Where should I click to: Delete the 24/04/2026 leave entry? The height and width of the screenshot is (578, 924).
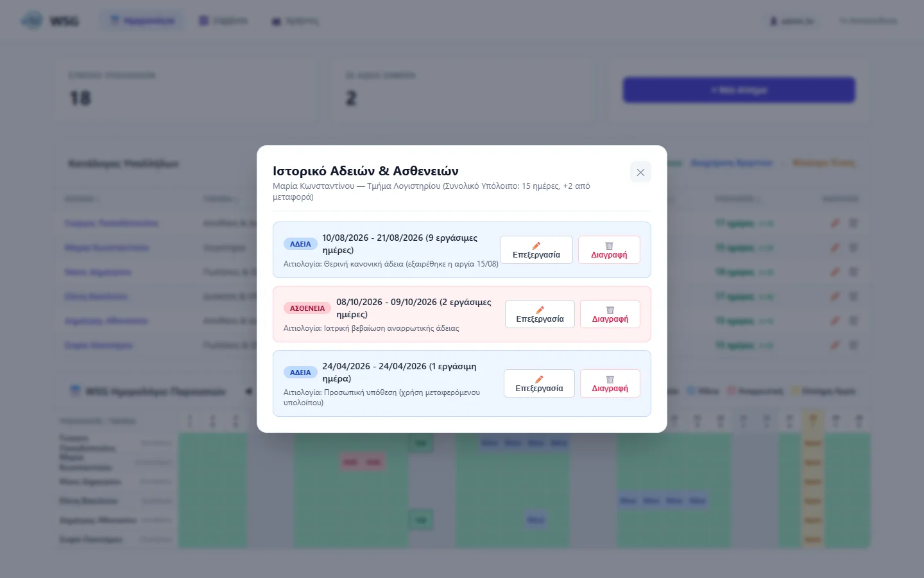[610, 383]
